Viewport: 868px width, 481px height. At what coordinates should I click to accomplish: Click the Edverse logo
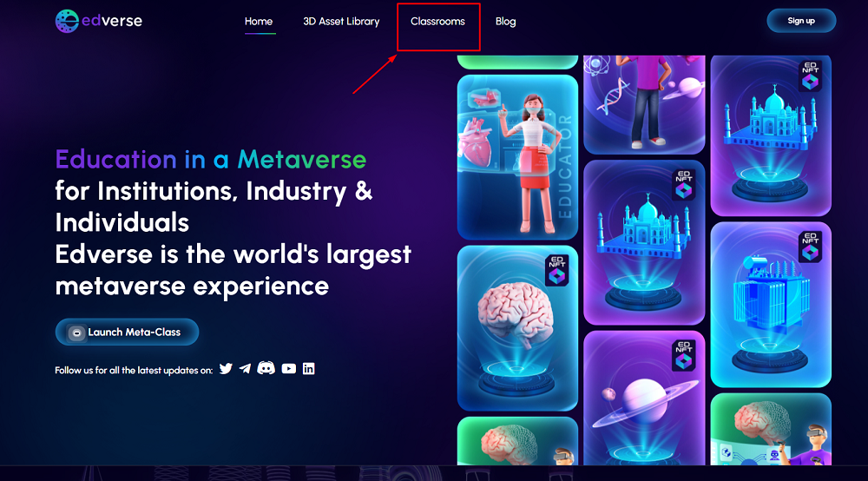(99, 21)
